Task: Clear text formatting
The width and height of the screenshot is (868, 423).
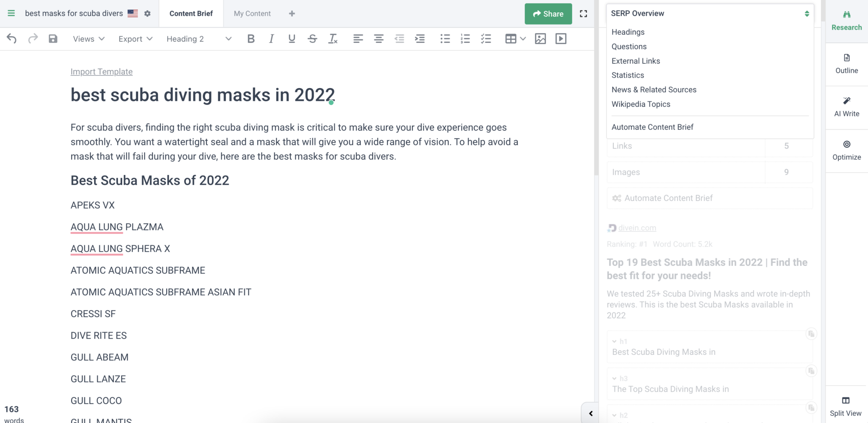Action: 333,39
